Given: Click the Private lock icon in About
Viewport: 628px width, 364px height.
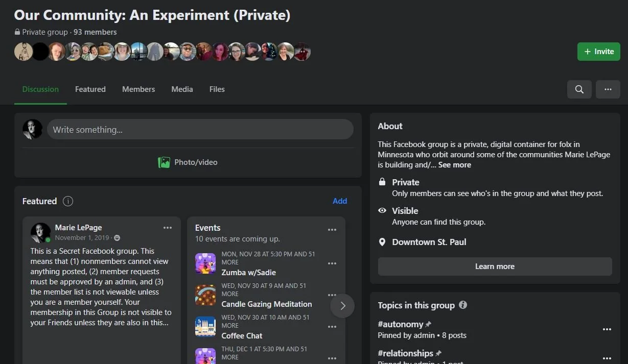Looking at the screenshot, I should (x=382, y=182).
